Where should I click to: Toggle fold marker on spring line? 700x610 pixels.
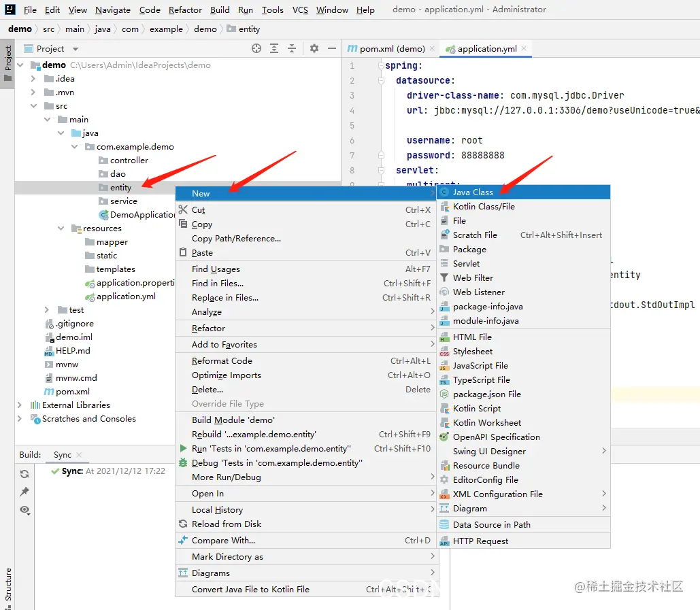point(381,65)
